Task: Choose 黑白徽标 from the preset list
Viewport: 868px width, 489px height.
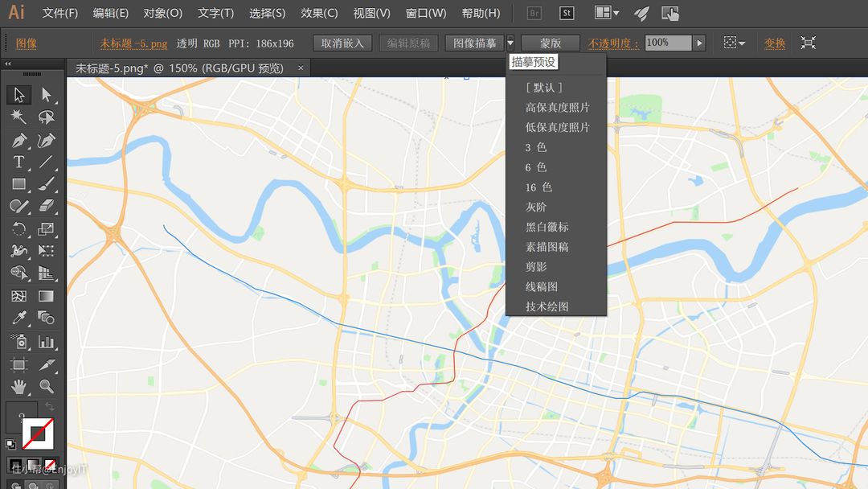Action: tap(547, 227)
